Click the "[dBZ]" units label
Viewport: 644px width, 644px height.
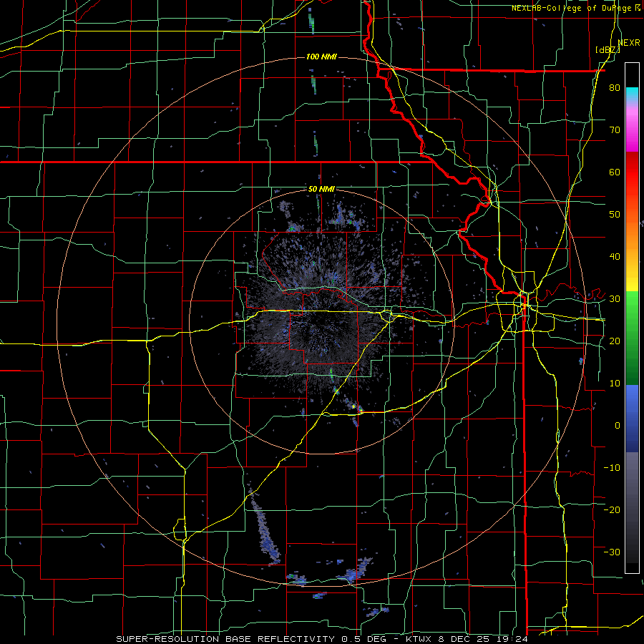coord(608,49)
